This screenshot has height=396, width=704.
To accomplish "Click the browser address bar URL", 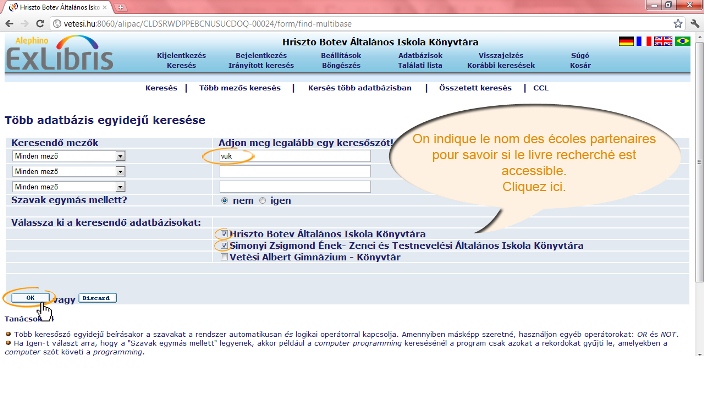I will [x=207, y=24].
